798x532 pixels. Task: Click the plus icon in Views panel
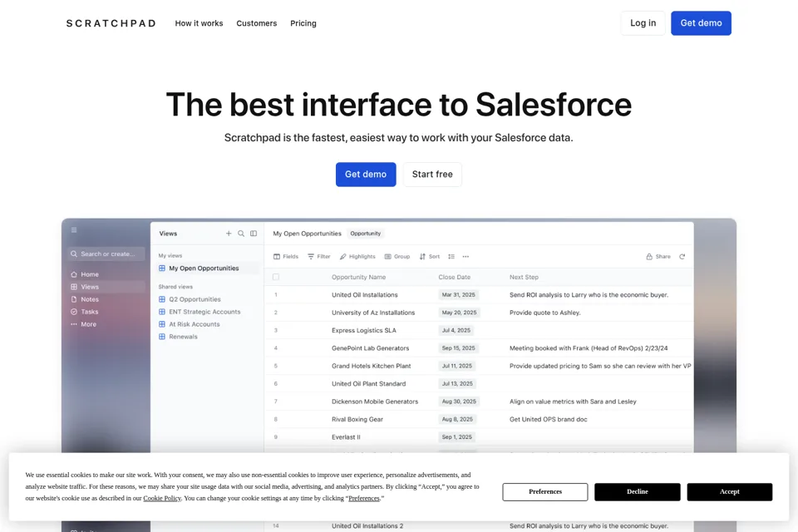[x=229, y=234]
